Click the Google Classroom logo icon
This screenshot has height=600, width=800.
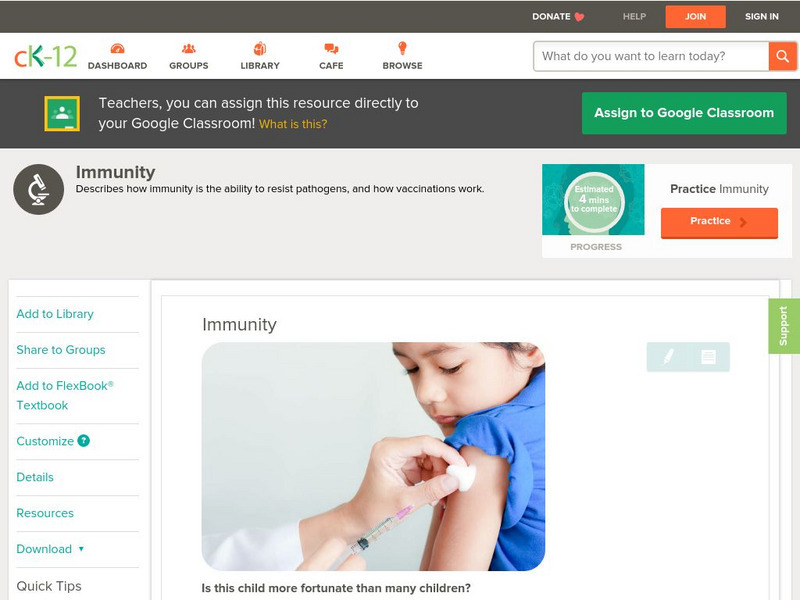(62, 113)
